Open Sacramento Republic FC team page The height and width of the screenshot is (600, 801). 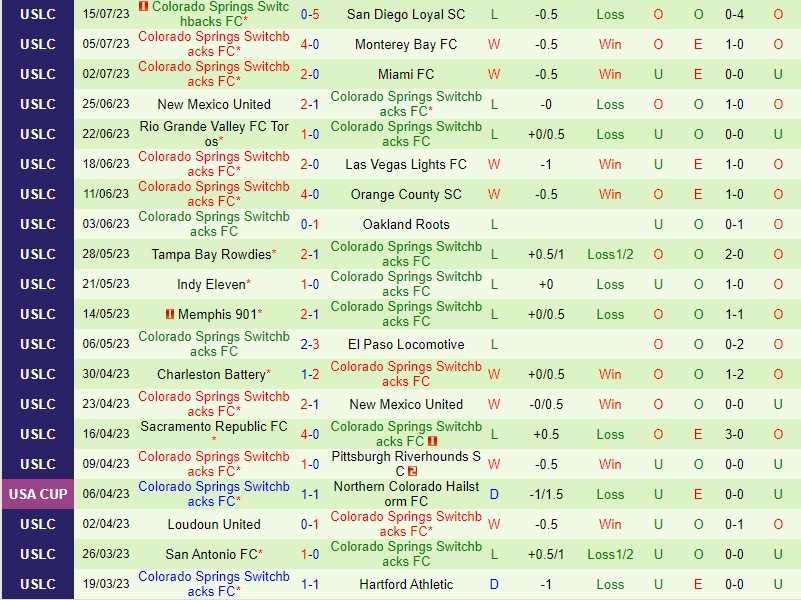point(214,426)
